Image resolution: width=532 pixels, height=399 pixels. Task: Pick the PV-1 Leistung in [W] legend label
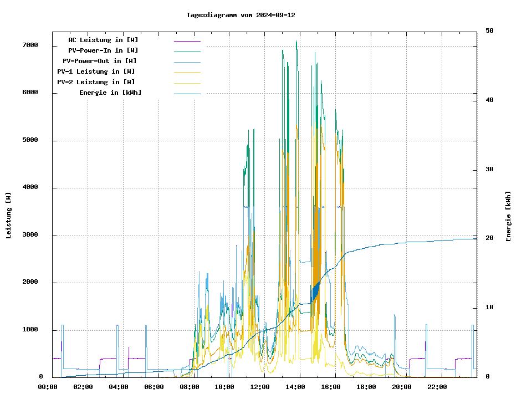pyautogui.click(x=96, y=71)
